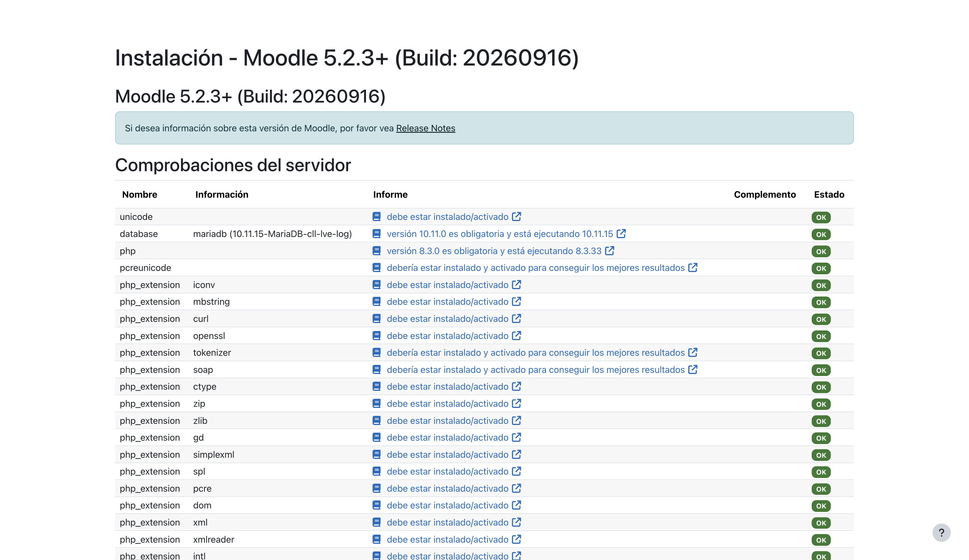The image size is (969, 560).
Task: Click the OK badge in php row
Action: 821,251
